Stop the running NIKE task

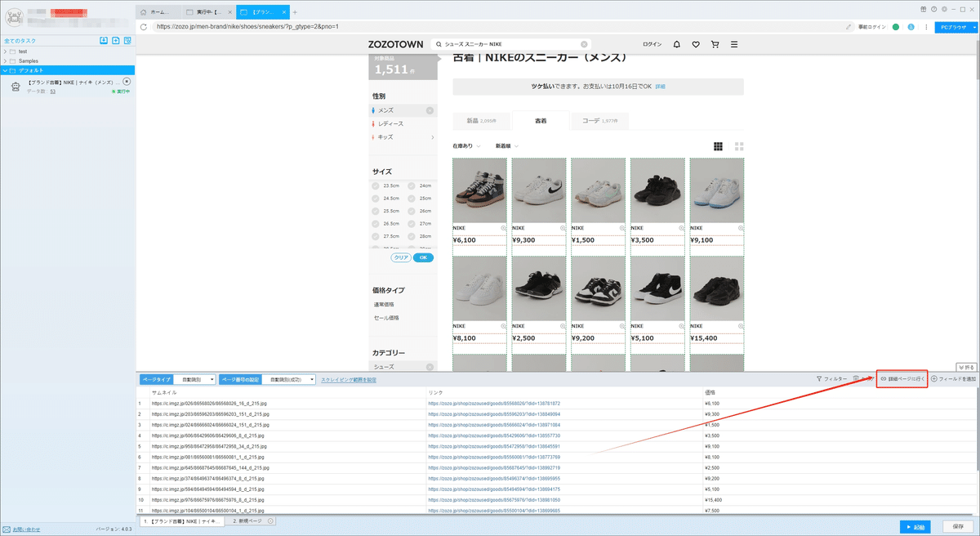click(x=127, y=82)
